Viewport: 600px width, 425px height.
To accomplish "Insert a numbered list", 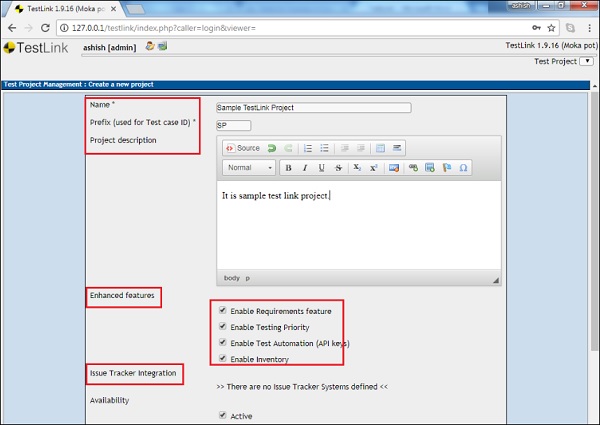I will click(x=308, y=148).
